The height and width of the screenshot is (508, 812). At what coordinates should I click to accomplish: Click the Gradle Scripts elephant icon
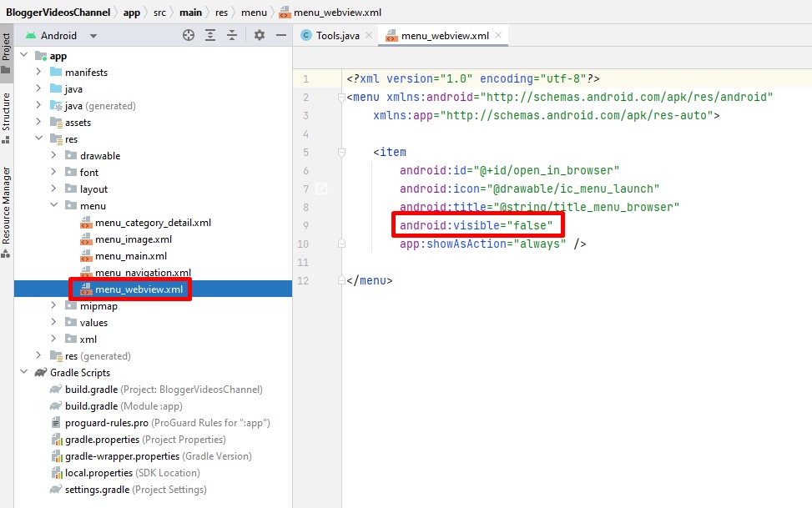(x=41, y=372)
